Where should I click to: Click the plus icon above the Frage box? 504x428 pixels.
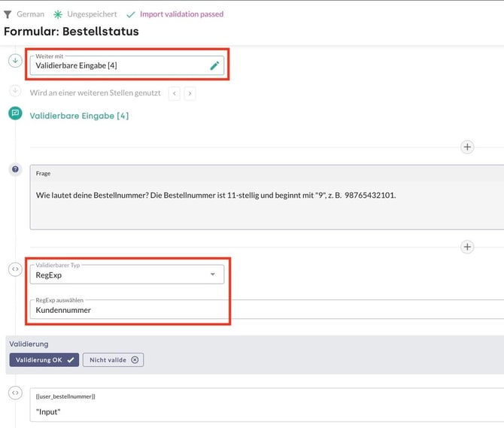click(467, 147)
